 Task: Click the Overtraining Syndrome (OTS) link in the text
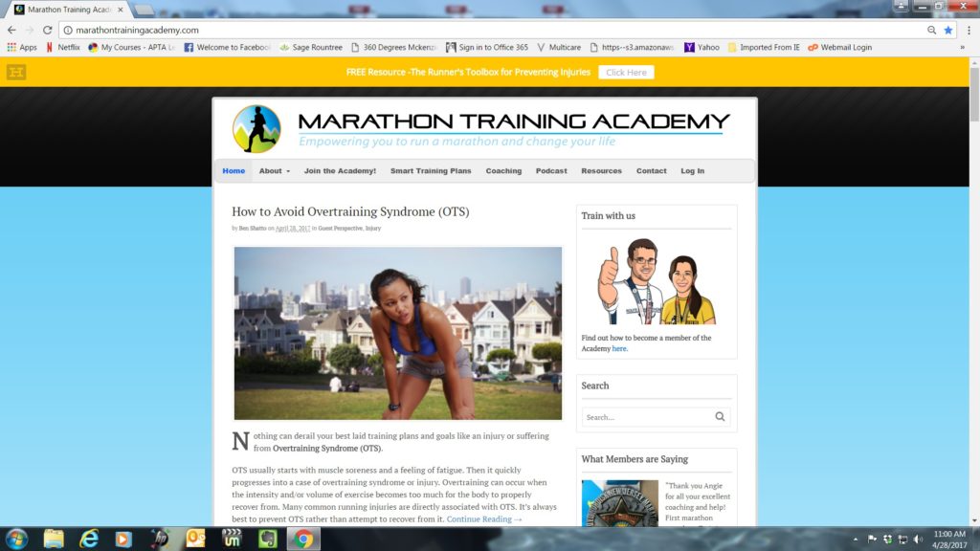[x=327, y=448]
